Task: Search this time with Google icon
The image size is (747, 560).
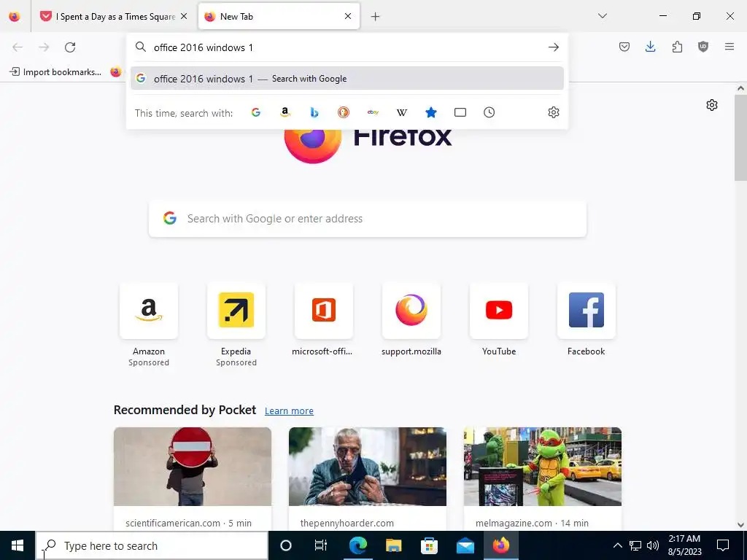Action: click(x=256, y=112)
